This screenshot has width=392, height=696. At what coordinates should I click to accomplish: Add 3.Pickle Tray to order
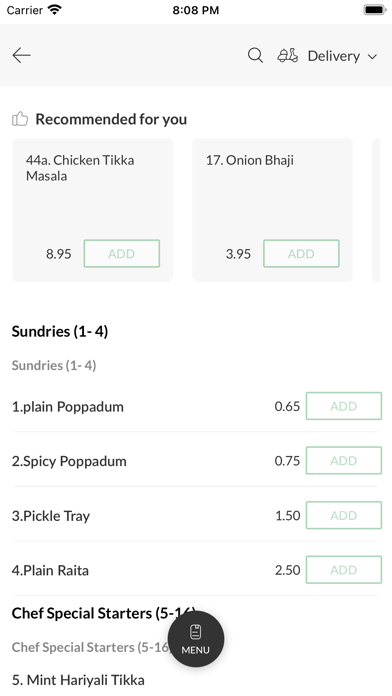point(344,515)
